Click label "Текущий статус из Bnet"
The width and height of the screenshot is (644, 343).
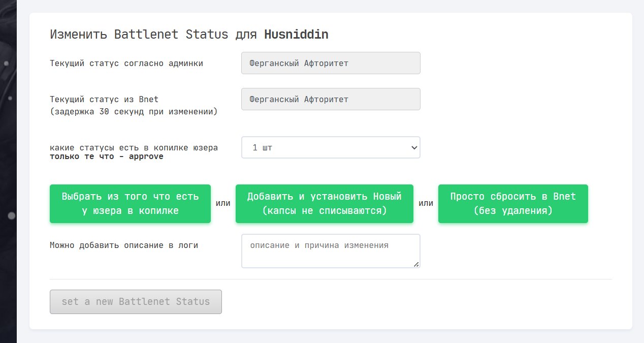[x=104, y=99]
